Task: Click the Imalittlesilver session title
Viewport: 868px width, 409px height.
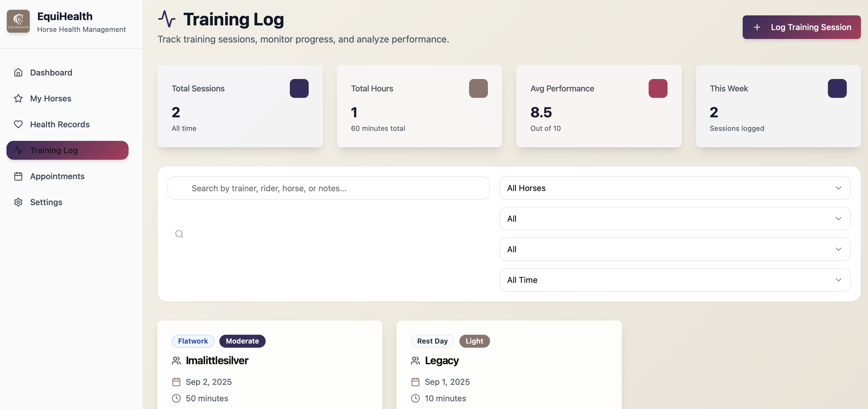Action: pos(217,360)
